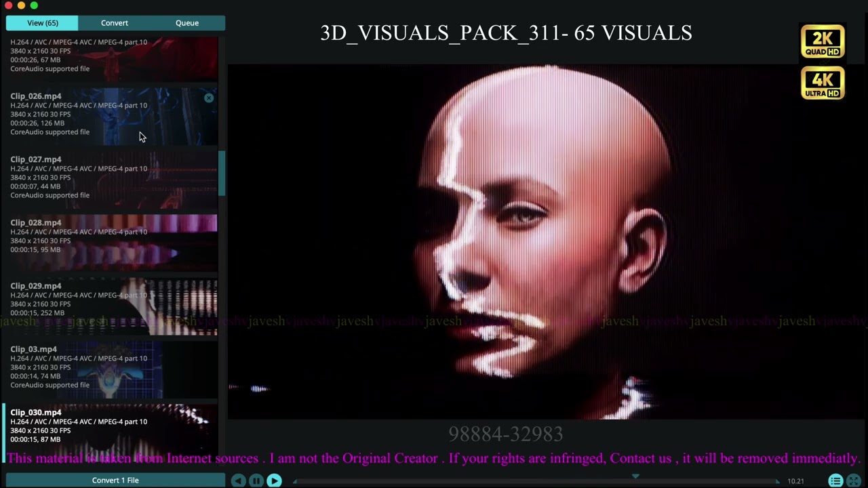Click the play button
Viewport: 868px width, 488px height.
274,481
